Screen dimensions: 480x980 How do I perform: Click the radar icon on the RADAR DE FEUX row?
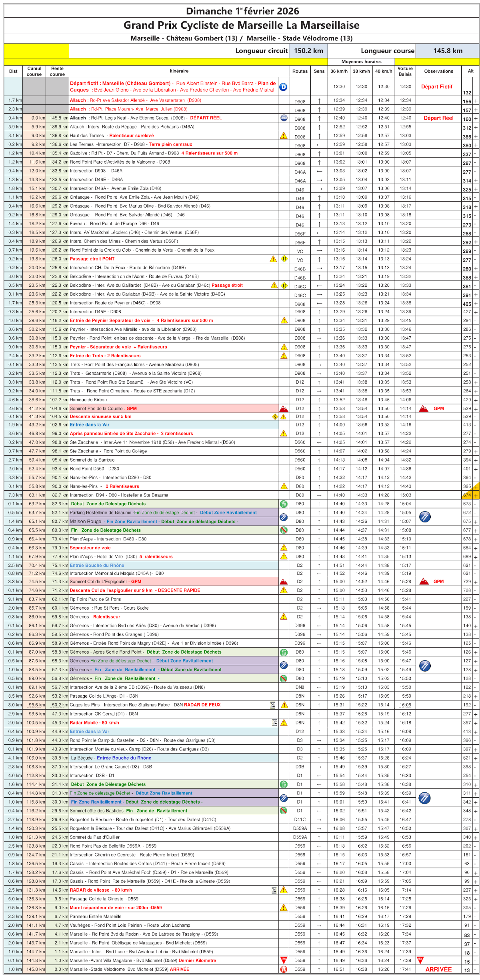273,705
